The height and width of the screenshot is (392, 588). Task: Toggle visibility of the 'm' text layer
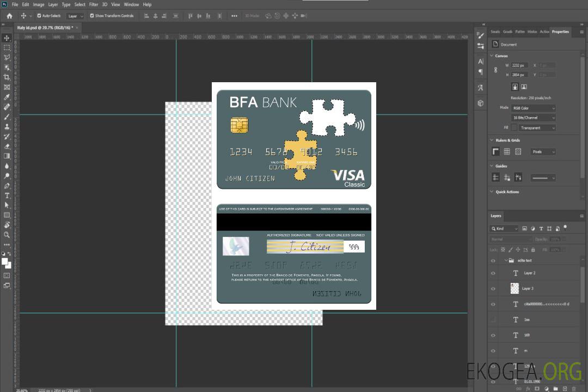coord(493,351)
